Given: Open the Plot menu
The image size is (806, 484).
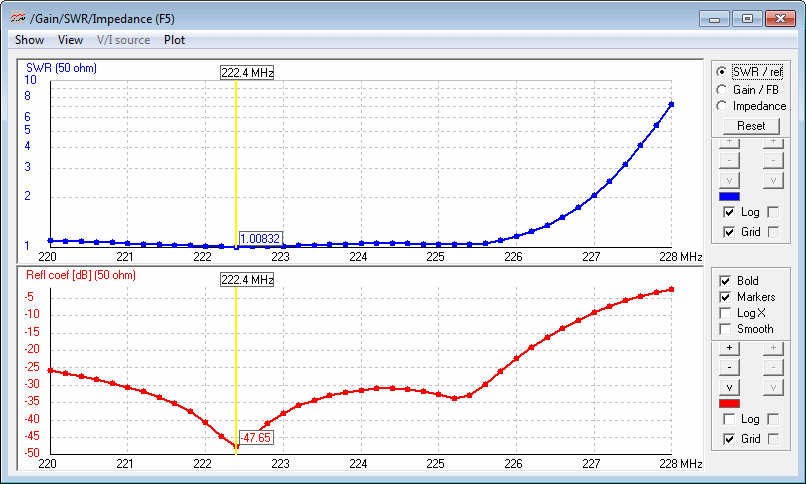Looking at the screenshot, I should pos(174,40).
